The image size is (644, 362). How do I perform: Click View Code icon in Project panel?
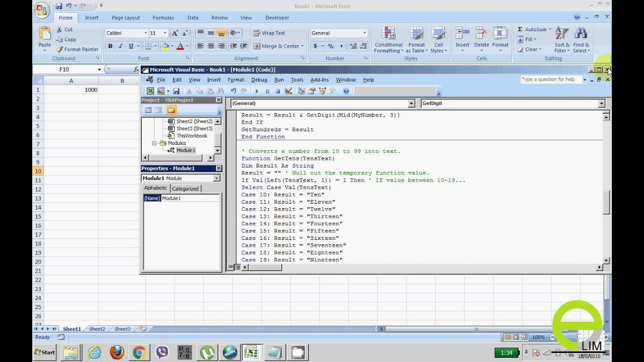tap(148, 110)
